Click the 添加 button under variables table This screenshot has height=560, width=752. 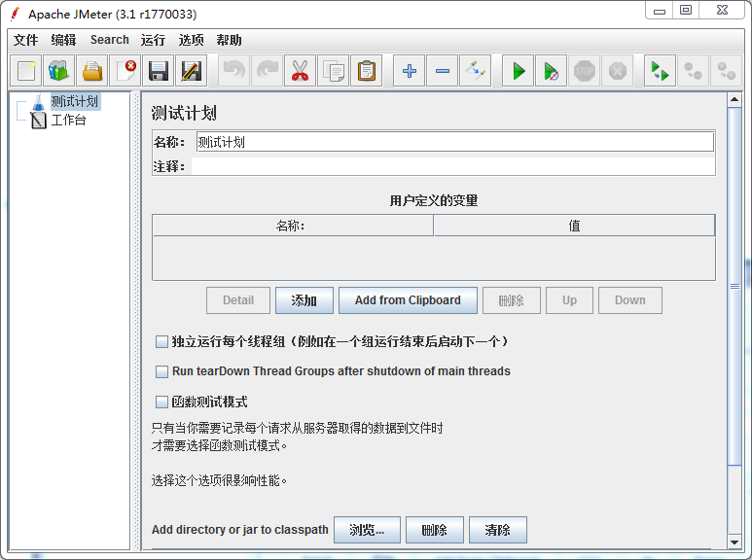pos(304,300)
